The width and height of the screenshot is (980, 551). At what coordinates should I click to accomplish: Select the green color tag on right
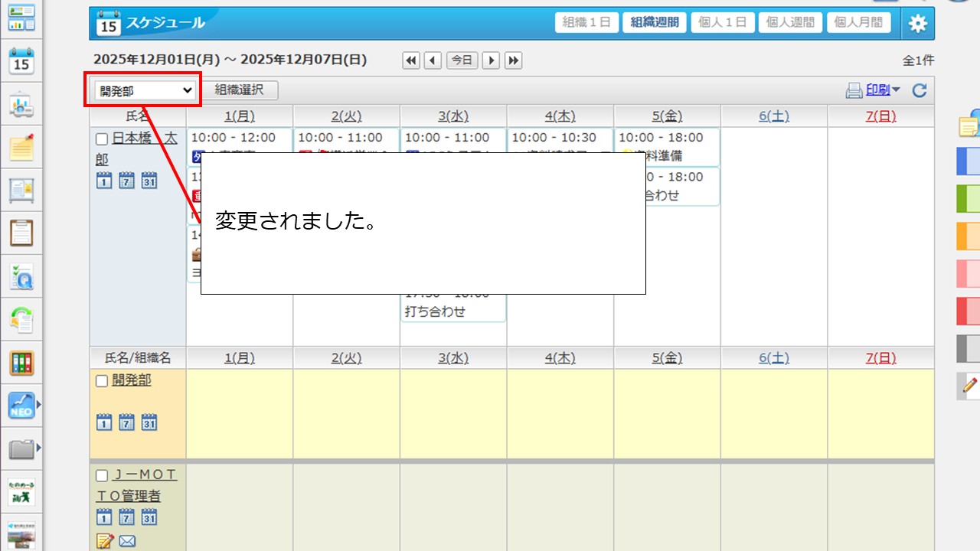click(x=968, y=198)
